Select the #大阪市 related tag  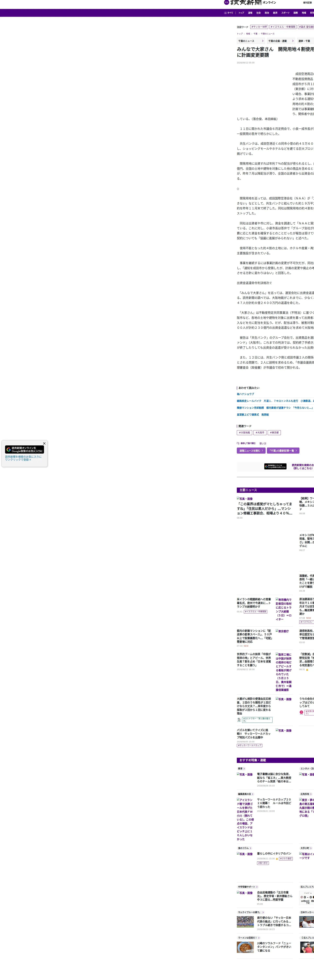[260, 433]
